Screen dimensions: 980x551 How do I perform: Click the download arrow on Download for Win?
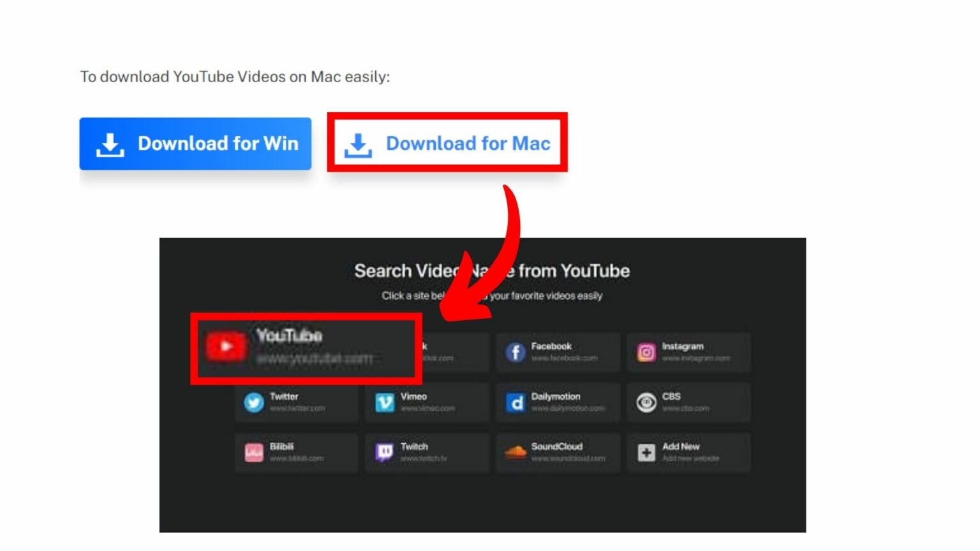[x=110, y=143]
